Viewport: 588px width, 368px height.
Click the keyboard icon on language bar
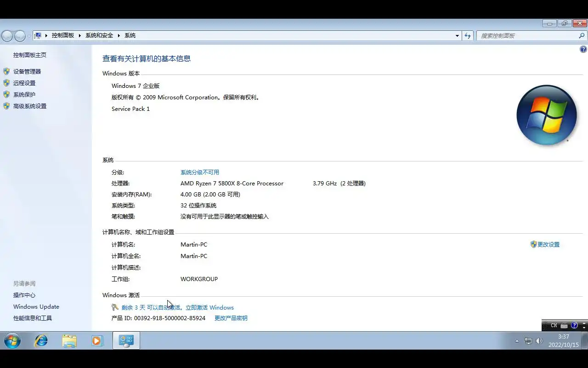pyautogui.click(x=564, y=325)
